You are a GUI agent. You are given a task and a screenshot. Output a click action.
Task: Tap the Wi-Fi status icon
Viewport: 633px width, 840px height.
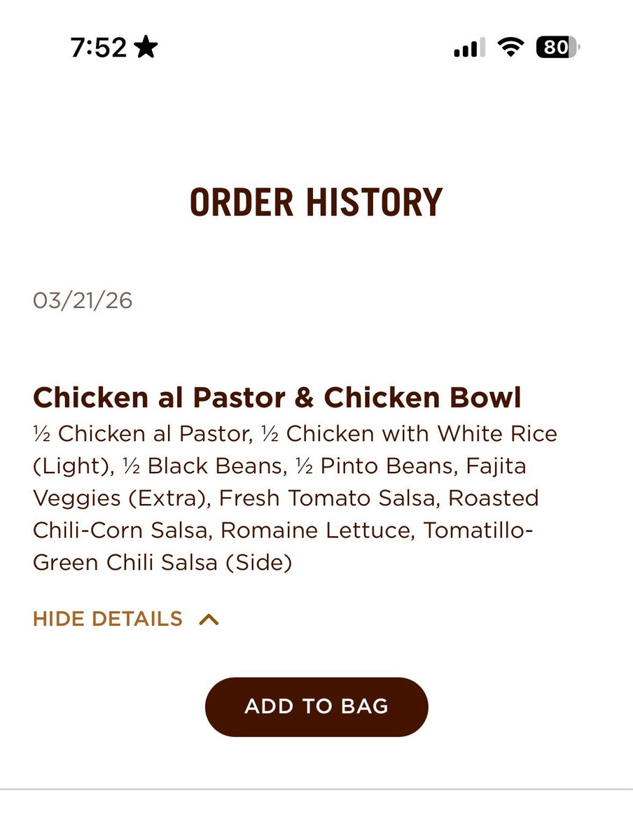click(511, 48)
